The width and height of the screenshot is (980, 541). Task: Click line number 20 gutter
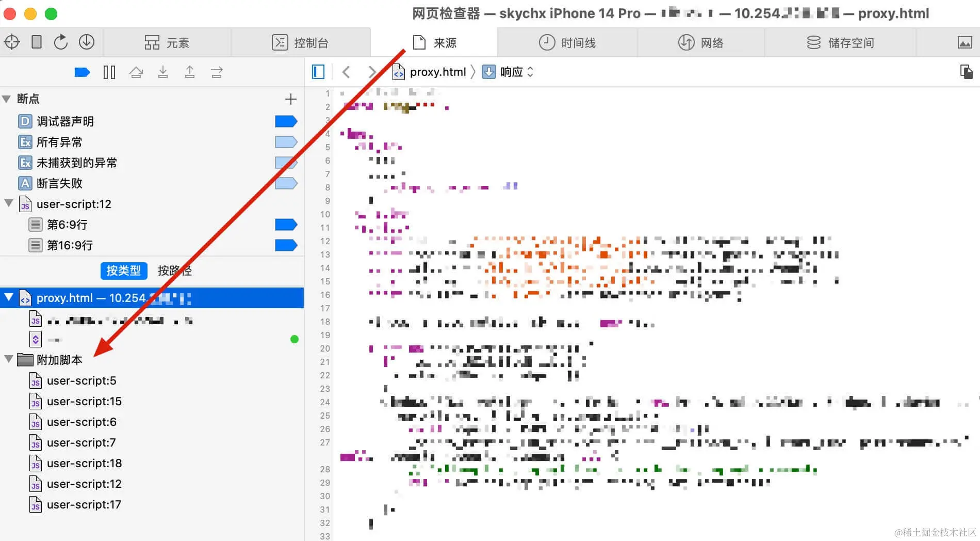pyautogui.click(x=324, y=348)
